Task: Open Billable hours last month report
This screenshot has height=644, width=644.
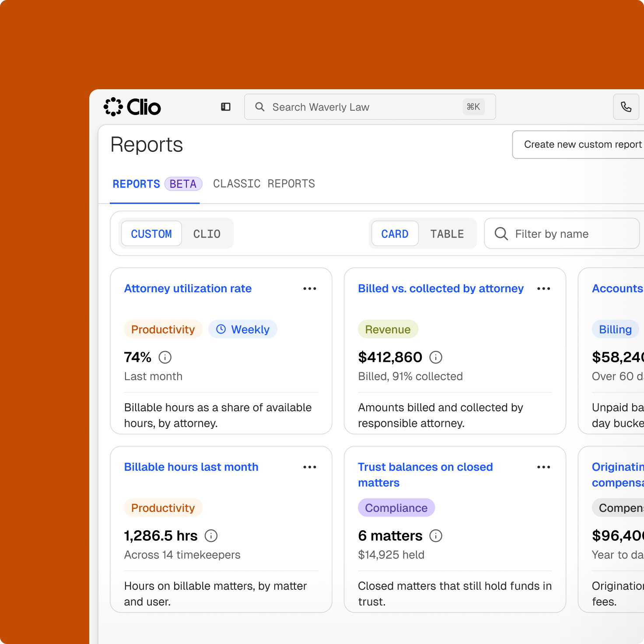Action: [x=191, y=467]
